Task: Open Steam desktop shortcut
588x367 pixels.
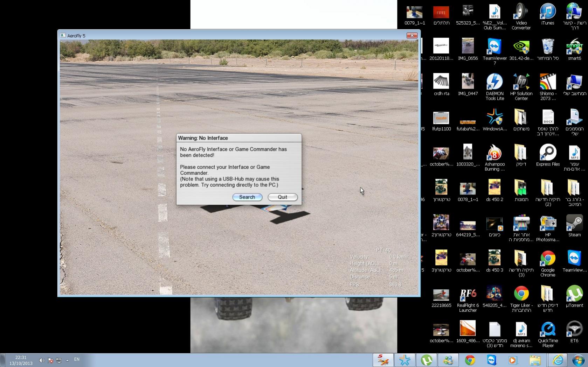Action: coord(574,226)
